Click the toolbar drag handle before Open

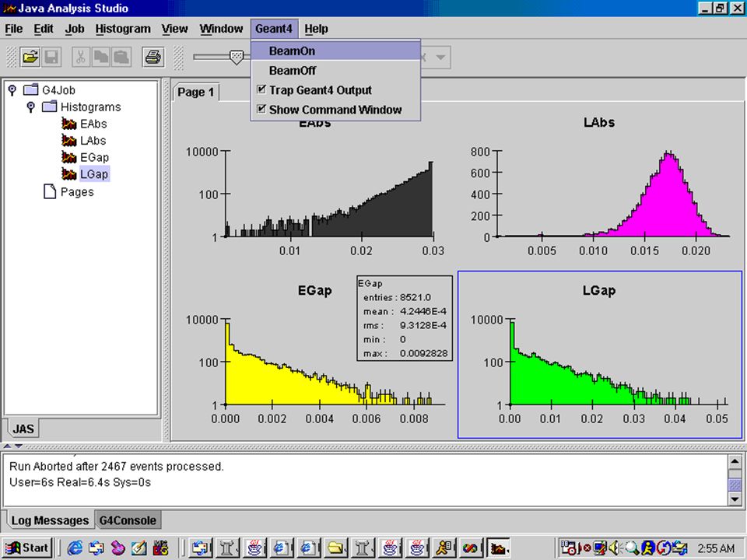[10, 57]
